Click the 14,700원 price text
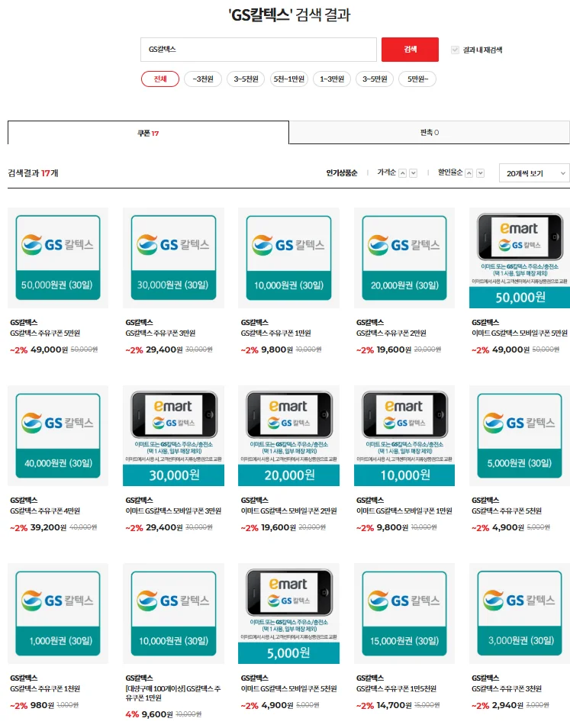This screenshot has height=728, width=570. (394, 705)
